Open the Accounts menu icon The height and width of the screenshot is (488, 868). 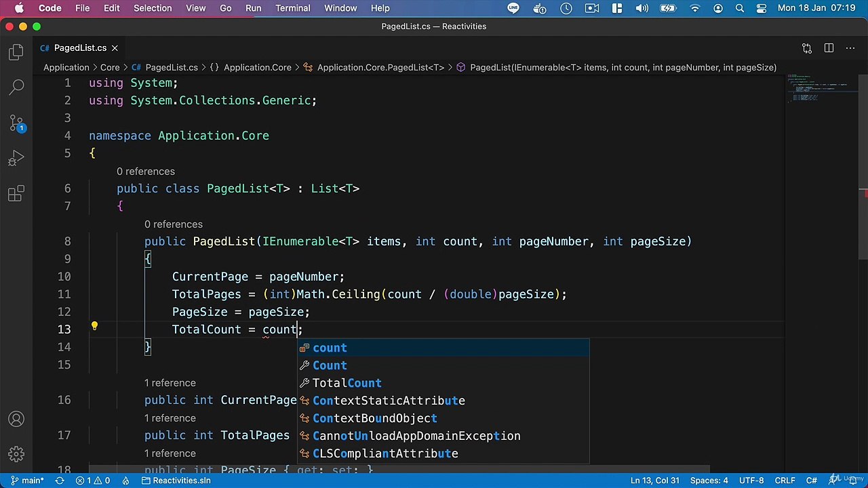coord(16,419)
